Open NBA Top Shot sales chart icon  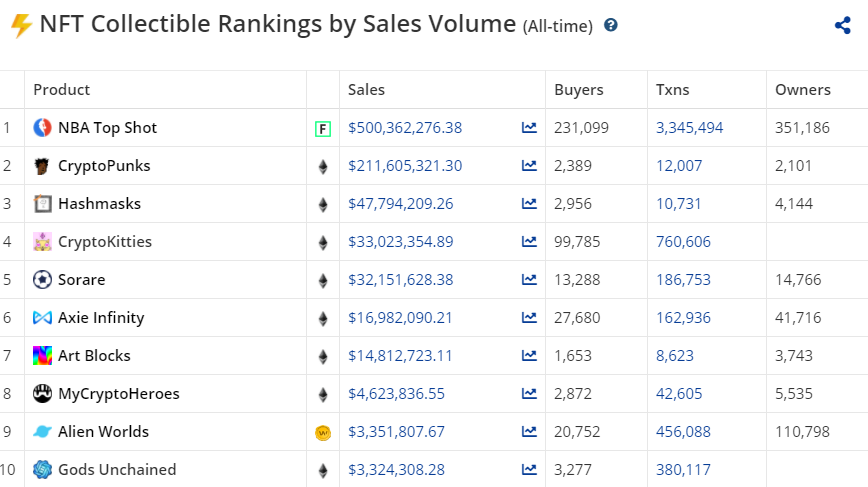tap(529, 128)
